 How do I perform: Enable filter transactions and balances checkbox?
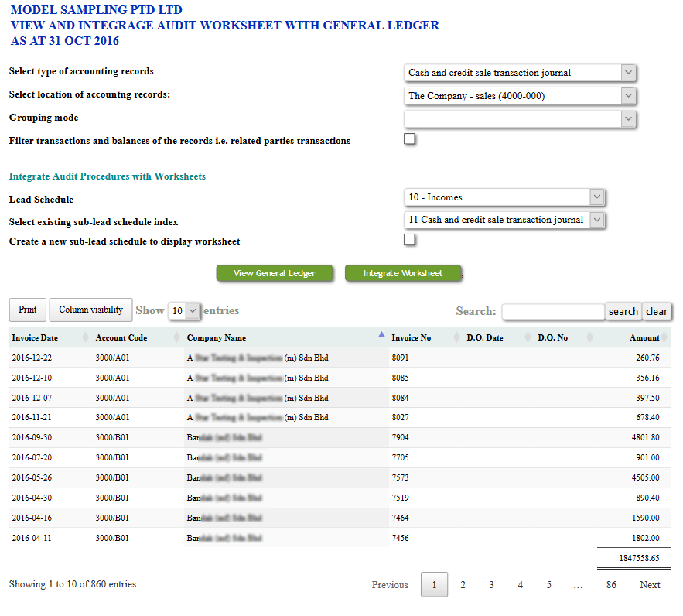coord(410,139)
